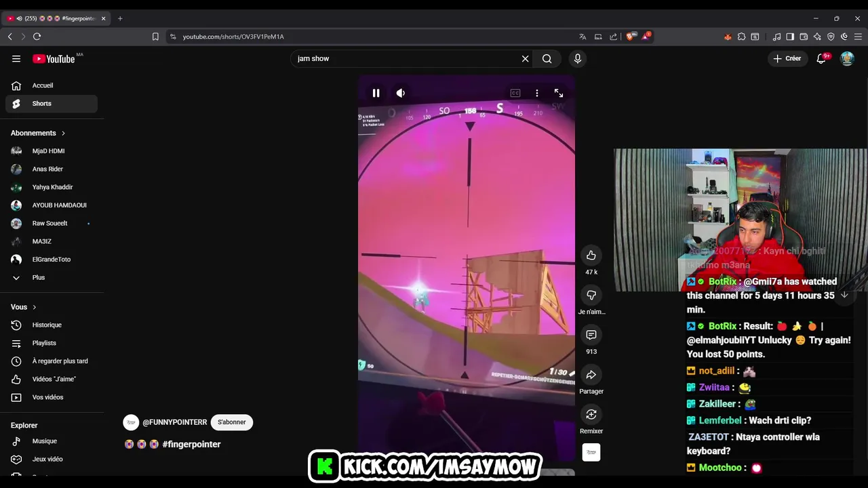Open the Yahya Khaddir channel

click(52, 187)
